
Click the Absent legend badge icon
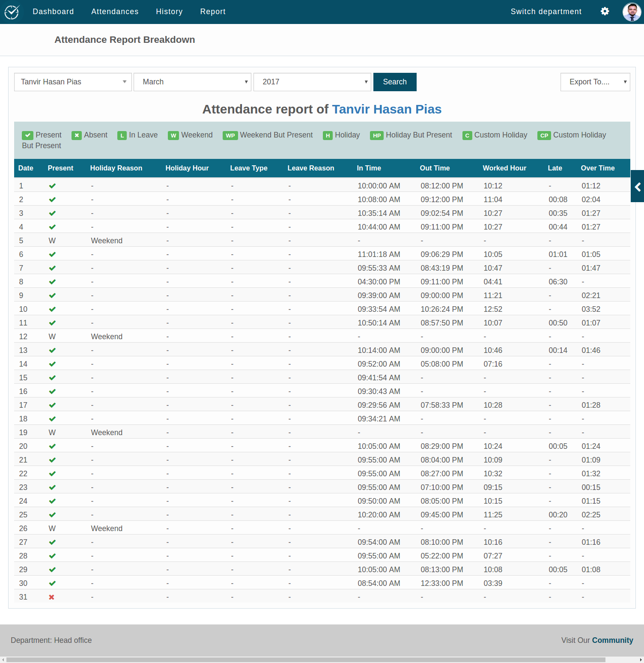(x=77, y=135)
